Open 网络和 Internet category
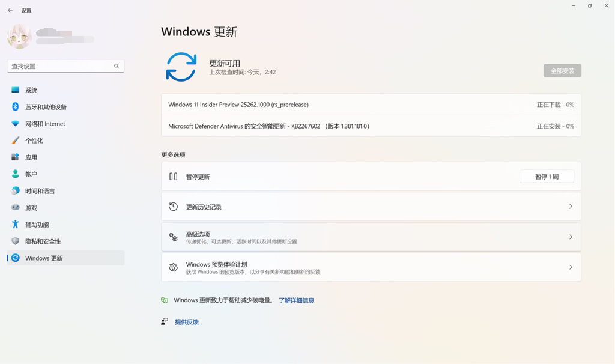This screenshot has height=364, width=615. coord(65,124)
